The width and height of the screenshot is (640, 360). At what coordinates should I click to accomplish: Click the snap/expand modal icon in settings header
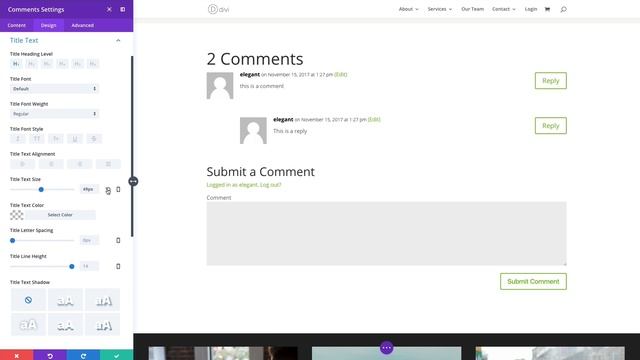coord(122,9)
